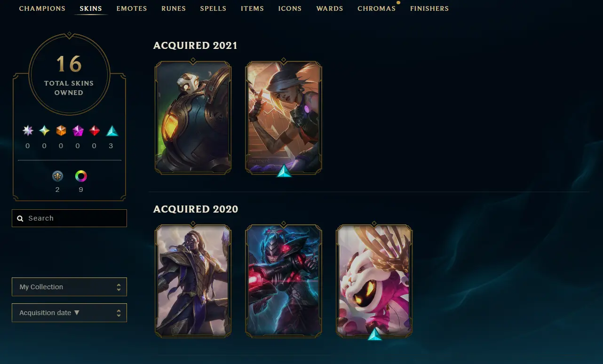This screenshot has height=364, width=603.
Task: Select the white-pink creature skin card
Action: pos(374,281)
